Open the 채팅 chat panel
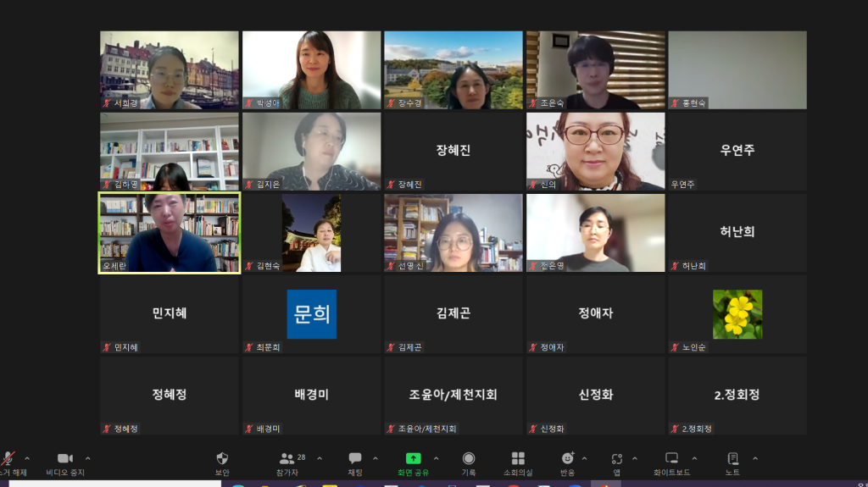The width and height of the screenshot is (868, 487). (355, 458)
